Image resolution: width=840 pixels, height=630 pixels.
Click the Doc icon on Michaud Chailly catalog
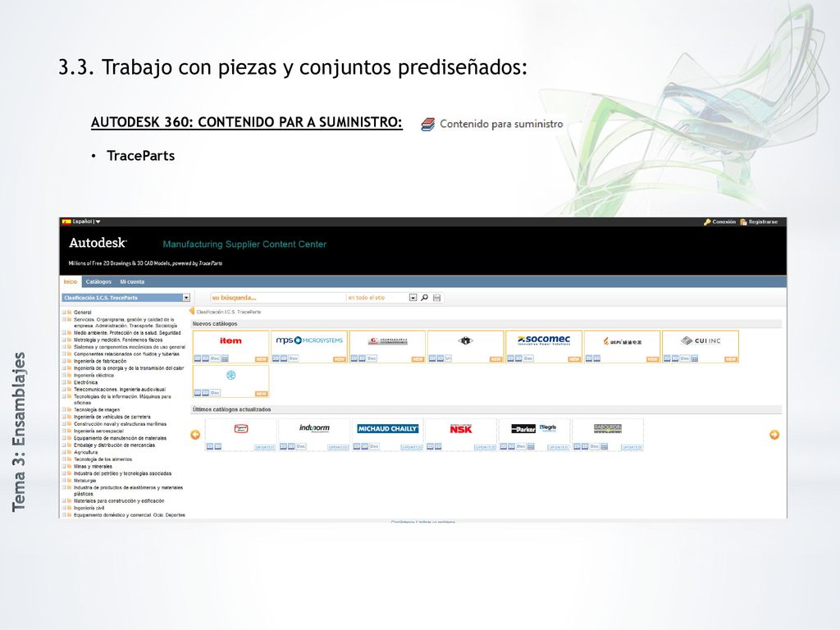tap(374, 446)
